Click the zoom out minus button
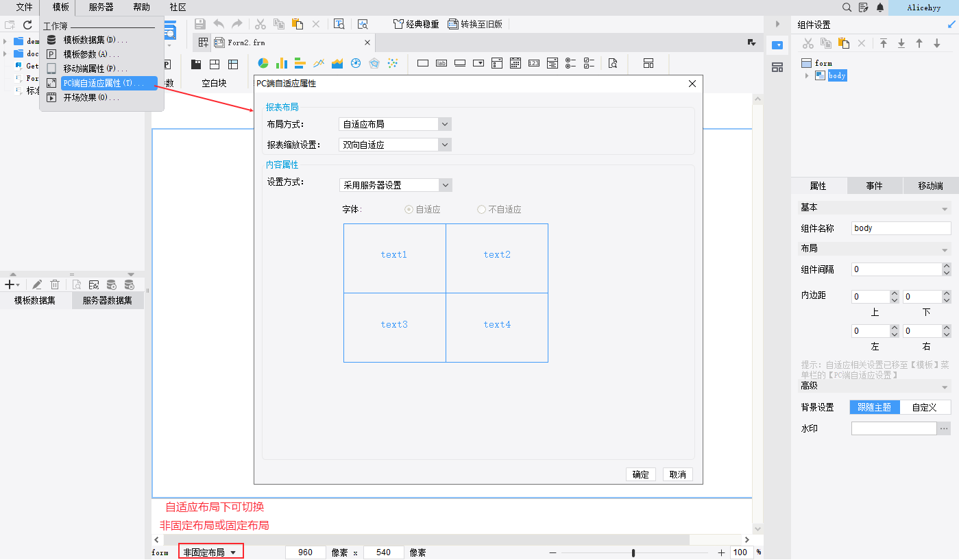The width and height of the screenshot is (959, 560). (x=553, y=552)
